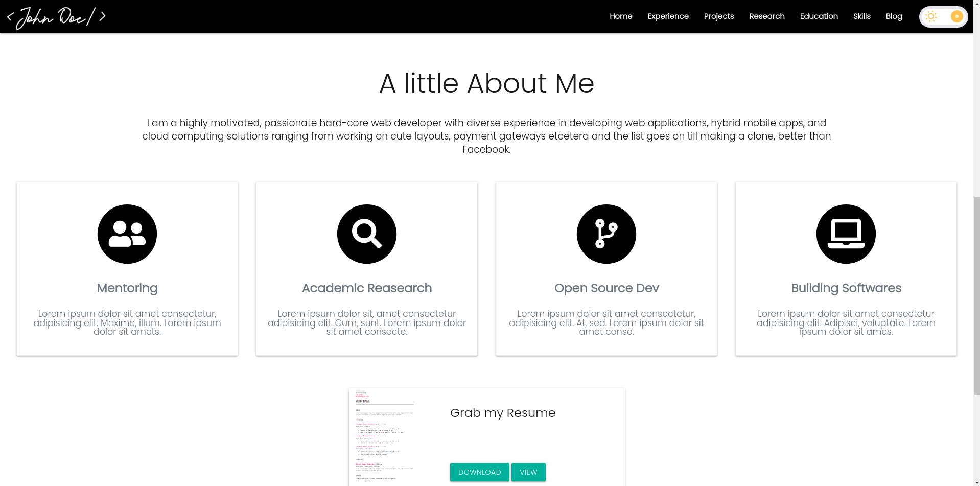Click the people icon on the Mentoring card
The height and width of the screenshot is (486, 980).
point(127,234)
